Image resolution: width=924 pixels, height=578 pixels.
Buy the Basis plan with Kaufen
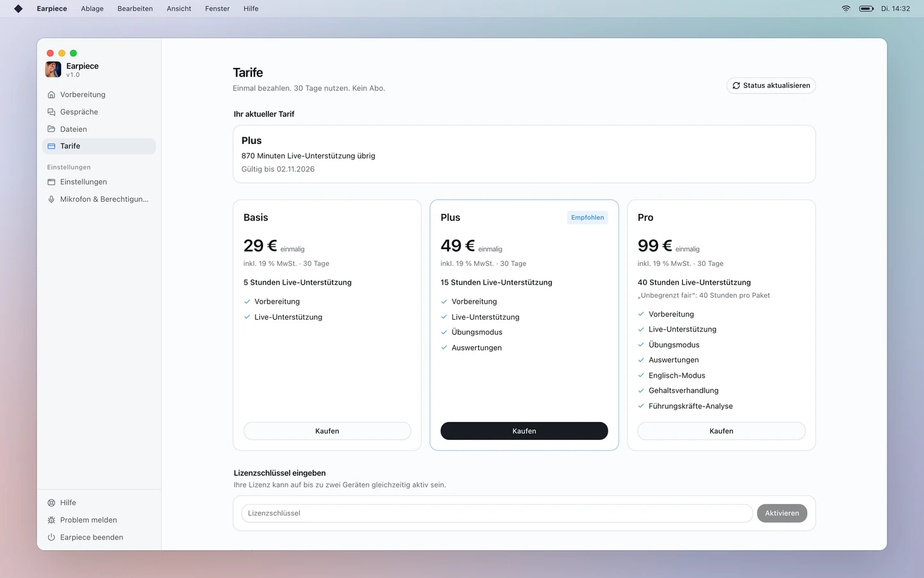tap(327, 431)
